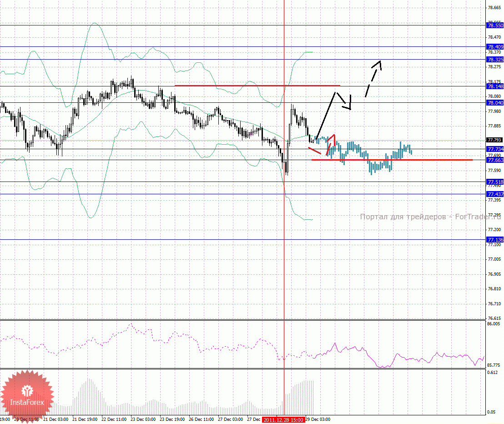Click the current price label 77.793
Image resolution: width=504 pixels, height=424 pixels.
coord(494,140)
